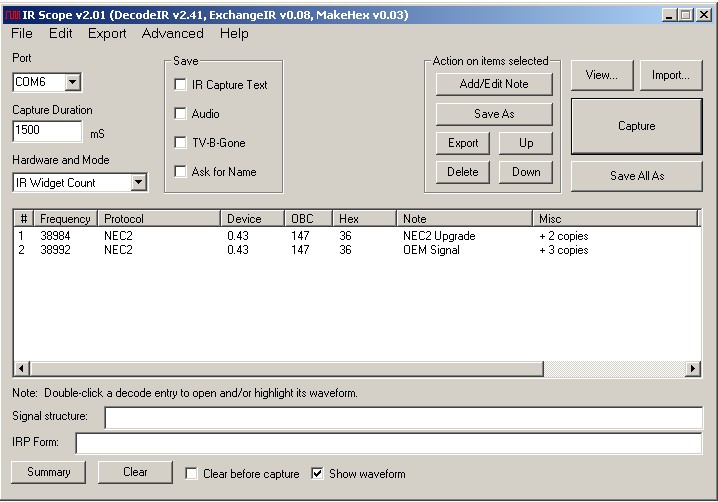Image resolution: width=718 pixels, height=502 pixels.
Task: Open the Advanced menu
Action: pos(172,33)
